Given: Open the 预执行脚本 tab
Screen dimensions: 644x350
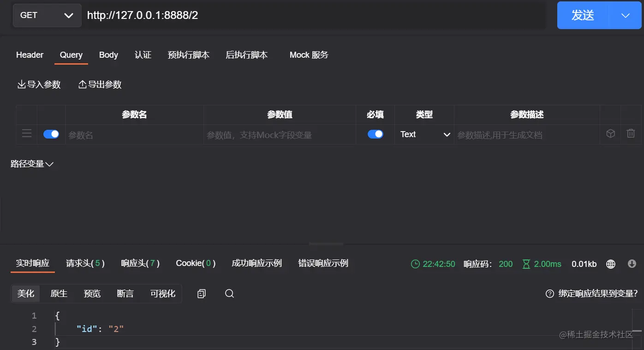Looking at the screenshot, I should tap(189, 55).
